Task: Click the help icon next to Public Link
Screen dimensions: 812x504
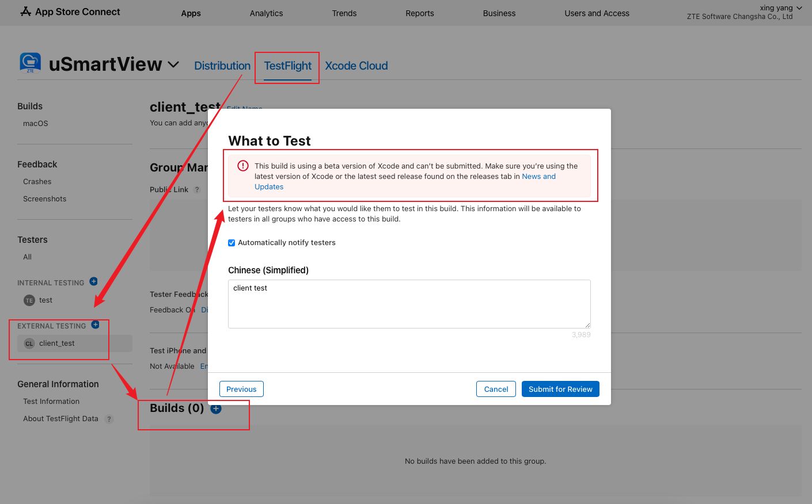Action: click(197, 189)
